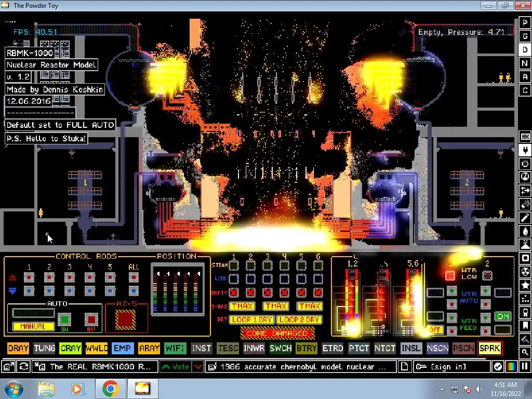Click the Open simulation browser icon

pos(8,367)
